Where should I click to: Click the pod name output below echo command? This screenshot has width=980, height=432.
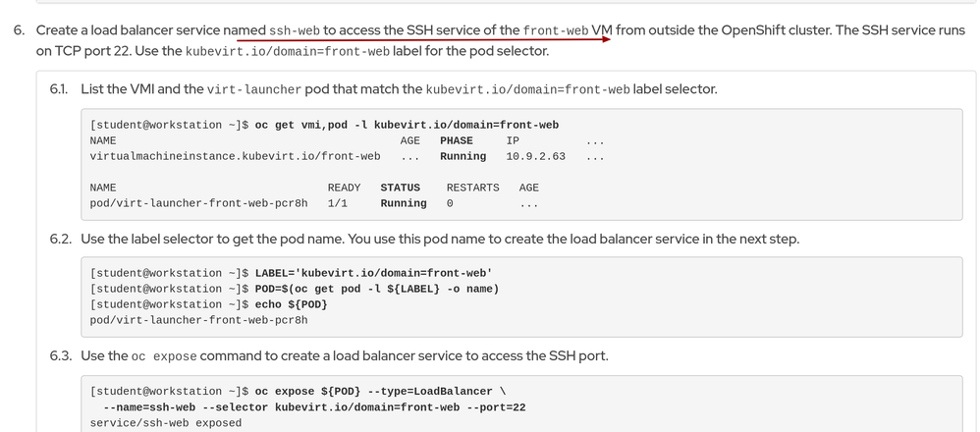pos(198,320)
